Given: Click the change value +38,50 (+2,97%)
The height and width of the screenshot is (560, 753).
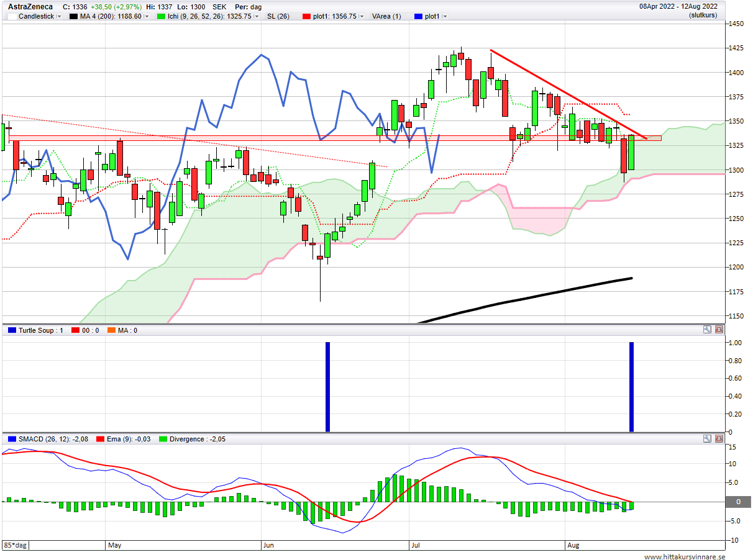Looking at the screenshot, I should point(116,6).
